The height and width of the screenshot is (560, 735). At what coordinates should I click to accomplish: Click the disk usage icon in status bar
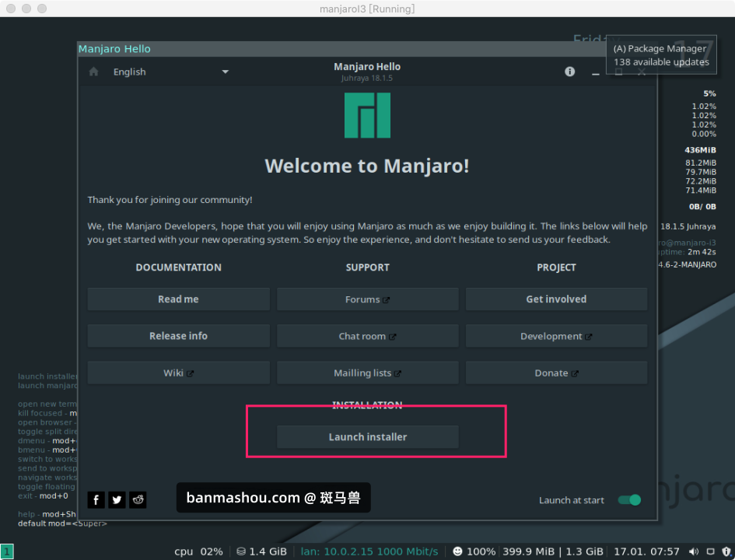[x=241, y=551]
